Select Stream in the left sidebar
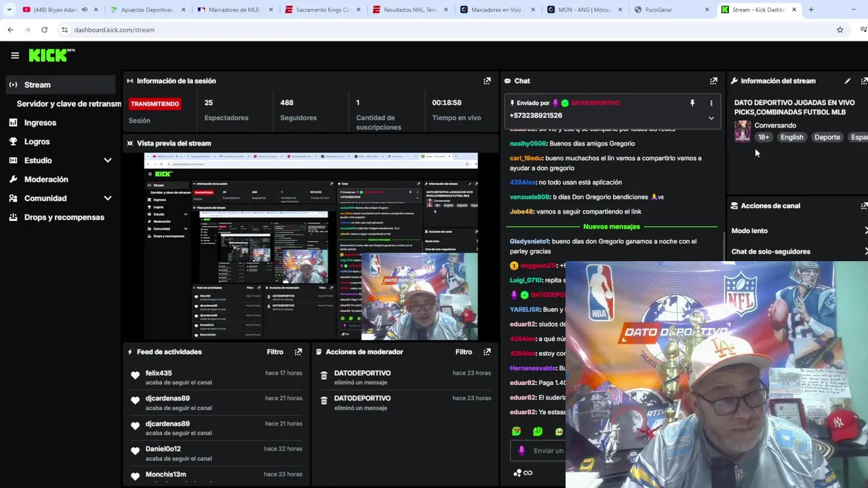This screenshot has height=488, width=868. [x=60, y=85]
